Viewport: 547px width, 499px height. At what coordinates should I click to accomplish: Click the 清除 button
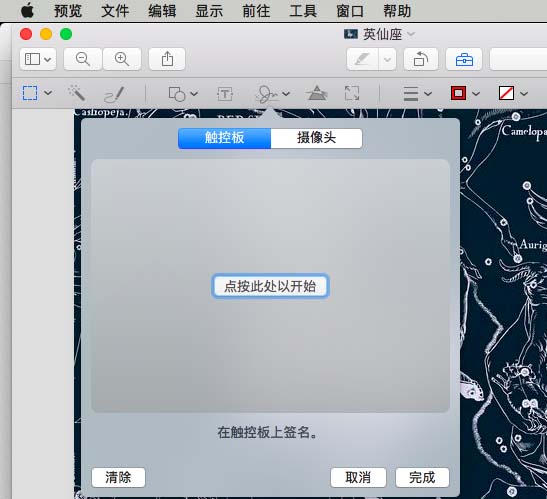pos(118,477)
